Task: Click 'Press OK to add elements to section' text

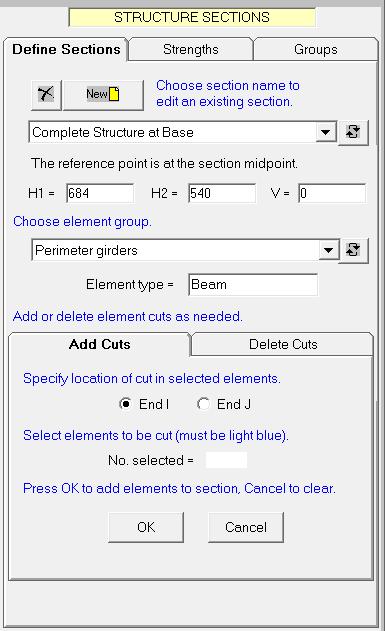Action: (x=179, y=489)
